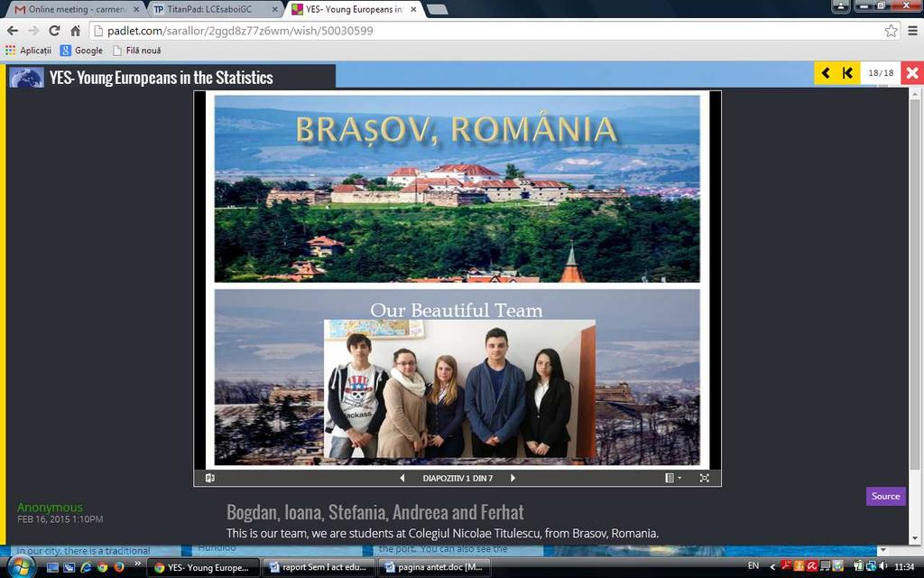Show desktop from quick launch
This screenshot has width=924, height=578.
52,567
